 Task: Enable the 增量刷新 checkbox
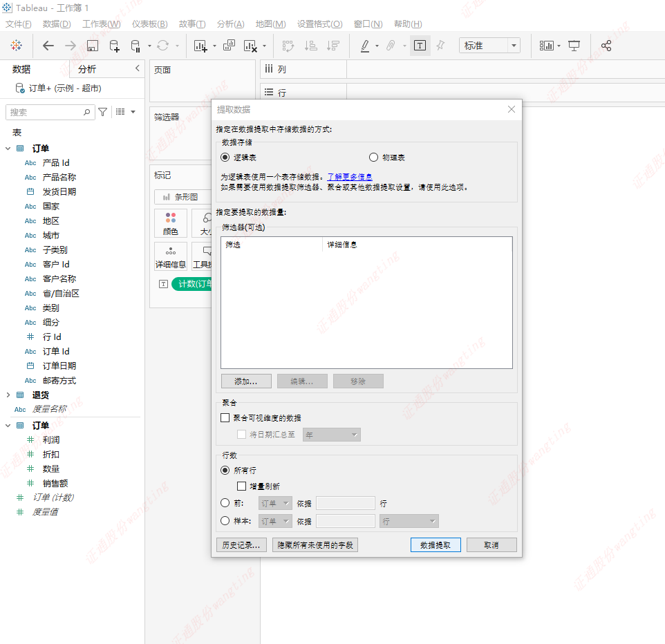[241, 486]
